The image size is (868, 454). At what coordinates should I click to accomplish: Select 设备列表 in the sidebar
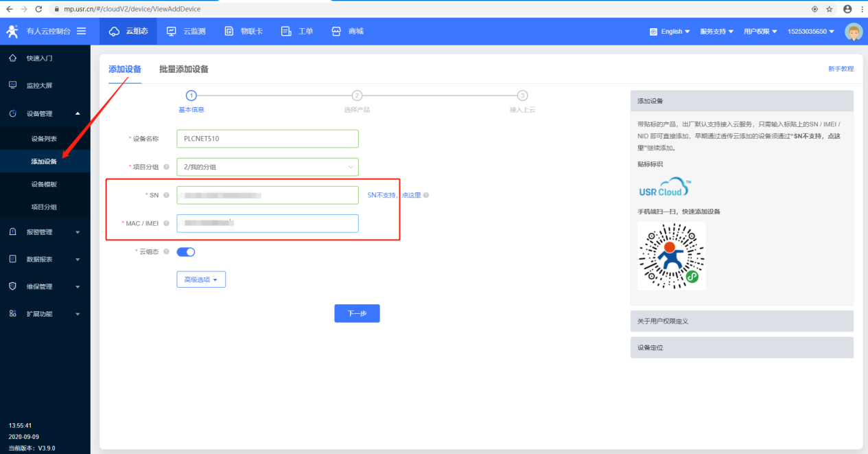tap(44, 139)
